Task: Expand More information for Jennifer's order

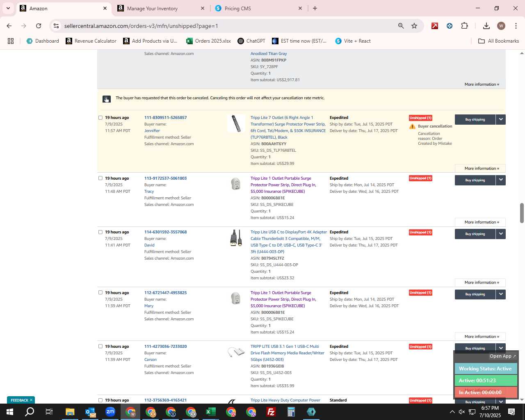Action: [480, 169]
